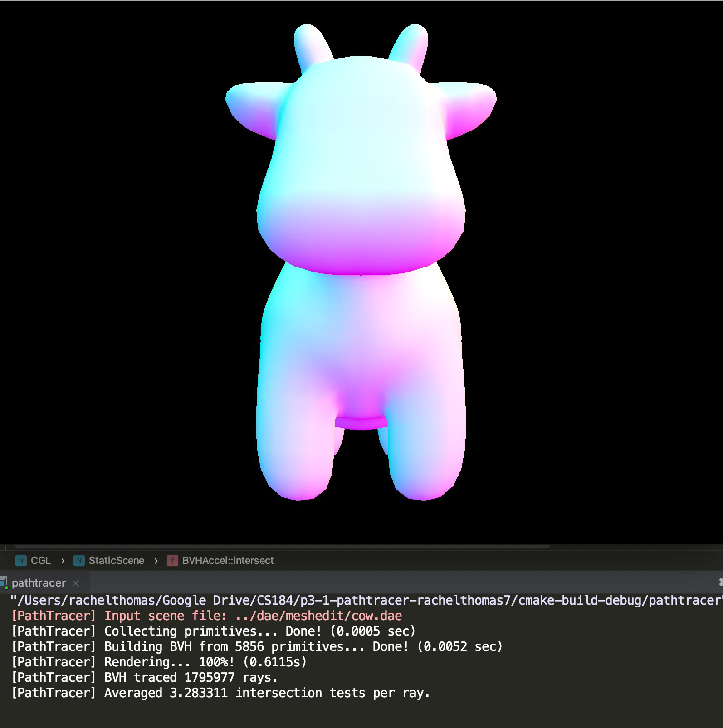The image size is (723, 728).
Task: Click the pathtracer executable path line
Action: pos(366,600)
